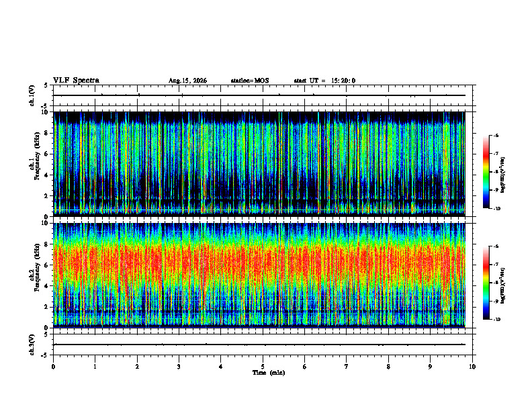Select the date label "Aug.15, 2026"
This screenshot has width=532, height=411.
click(187, 81)
